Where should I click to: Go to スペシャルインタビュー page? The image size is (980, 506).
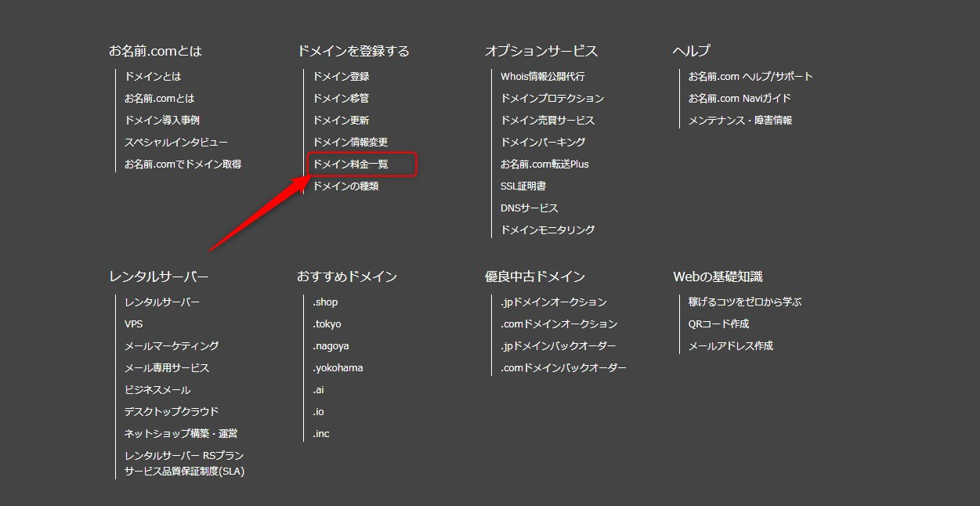pyautogui.click(x=176, y=143)
